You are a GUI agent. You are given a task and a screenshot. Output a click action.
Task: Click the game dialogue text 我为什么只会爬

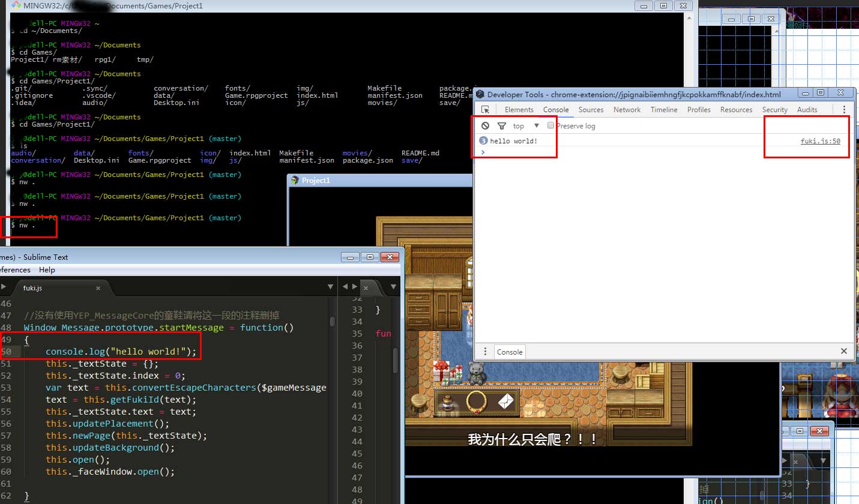pos(532,439)
